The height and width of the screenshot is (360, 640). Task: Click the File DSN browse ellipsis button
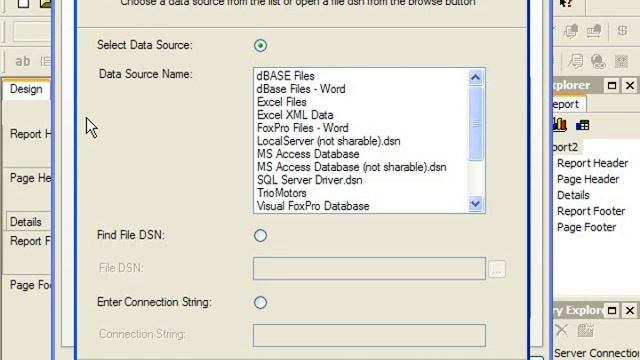[x=497, y=269]
